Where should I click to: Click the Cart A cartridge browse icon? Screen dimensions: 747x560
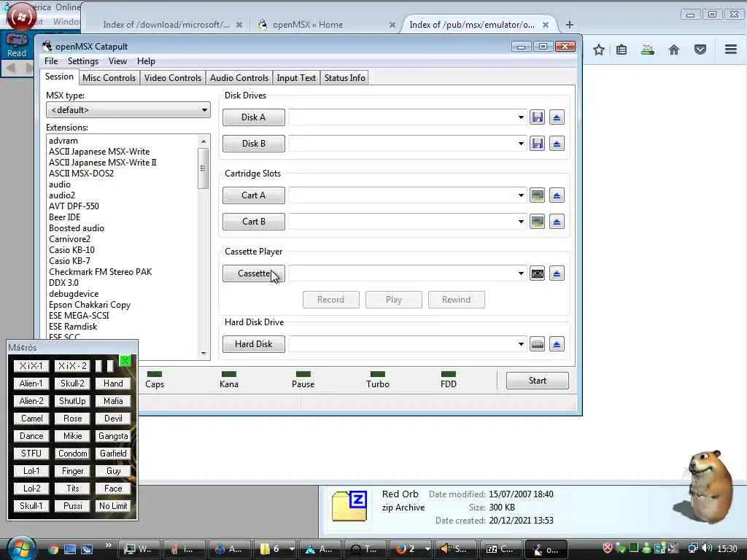pos(537,195)
